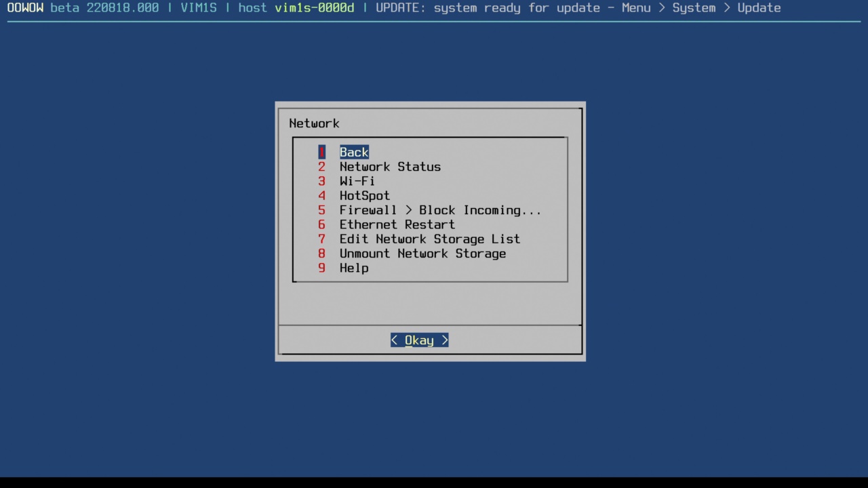Click the OOWOW label in header

coord(25,8)
